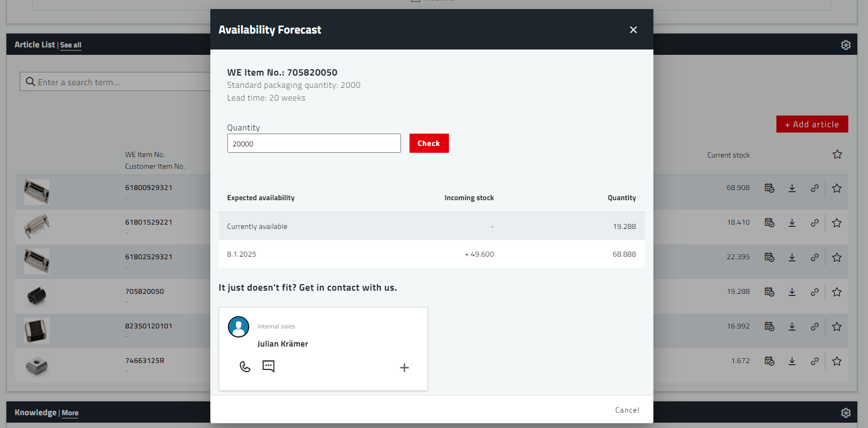Viewport: 868px width, 428px height.
Task: Close the Availability Forecast dialog
Action: (x=633, y=30)
